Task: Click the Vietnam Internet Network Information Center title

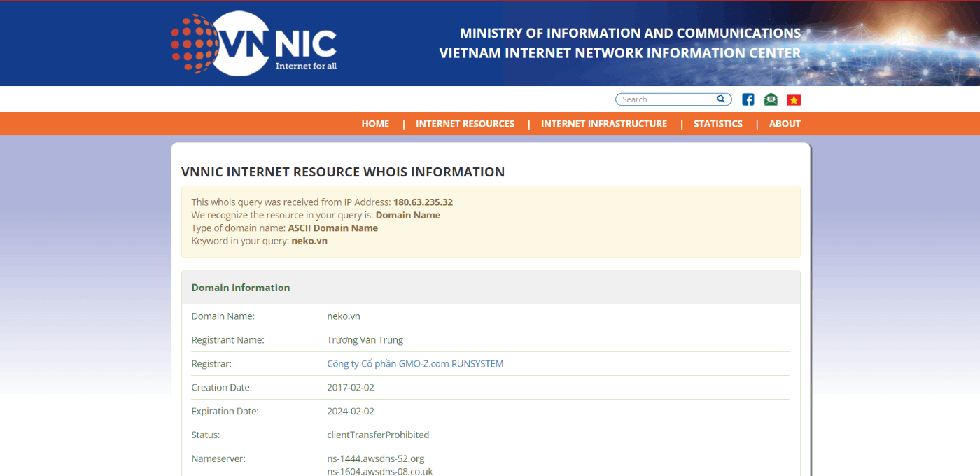Action: pyautogui.click(x=620, y=53)
